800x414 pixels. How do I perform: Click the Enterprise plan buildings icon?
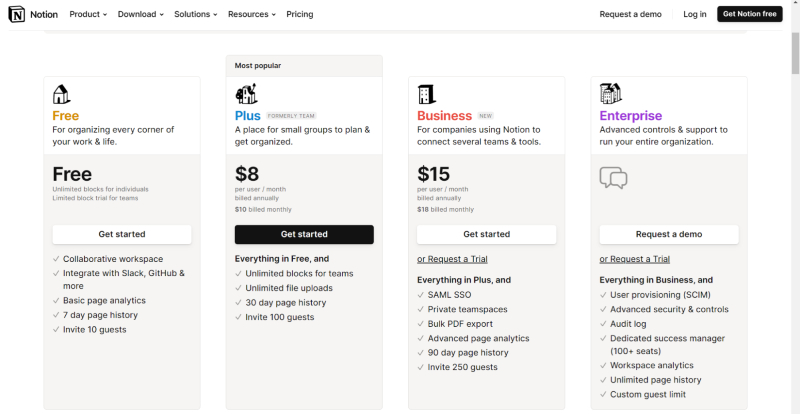pyautogui.click(x=611, y=94)
